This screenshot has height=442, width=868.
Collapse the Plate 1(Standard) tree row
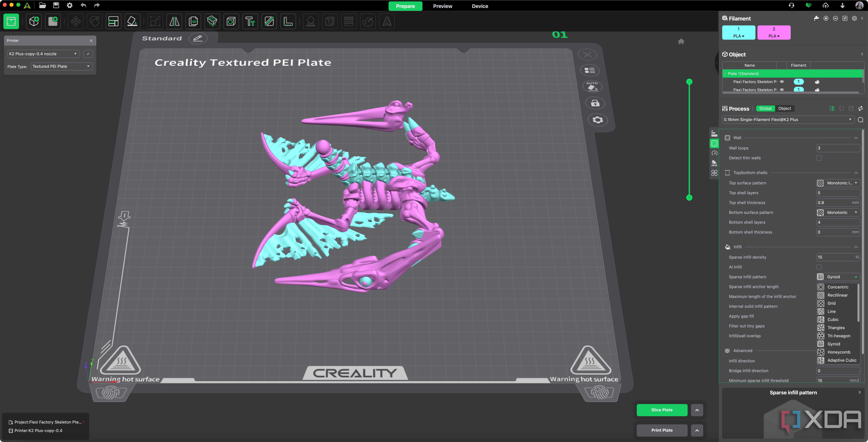tap(725, 73)
